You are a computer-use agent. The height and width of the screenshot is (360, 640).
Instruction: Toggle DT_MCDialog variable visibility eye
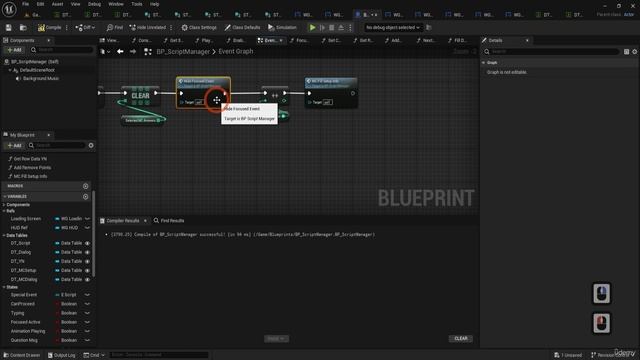pos(87,280)
